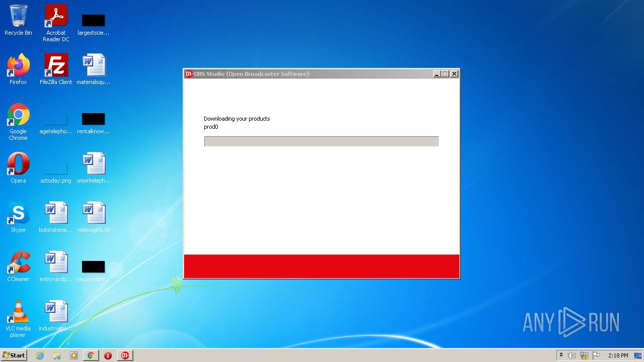Open the Recycle Bin desktop icon
Viewport: 644px width, 362px height.
(x=18, y=21)
